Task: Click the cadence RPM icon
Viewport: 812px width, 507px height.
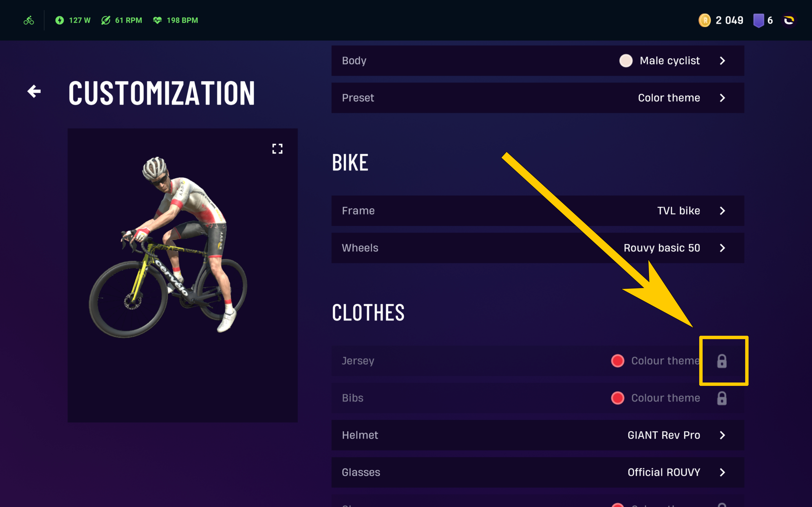Action: click(106, 21)
